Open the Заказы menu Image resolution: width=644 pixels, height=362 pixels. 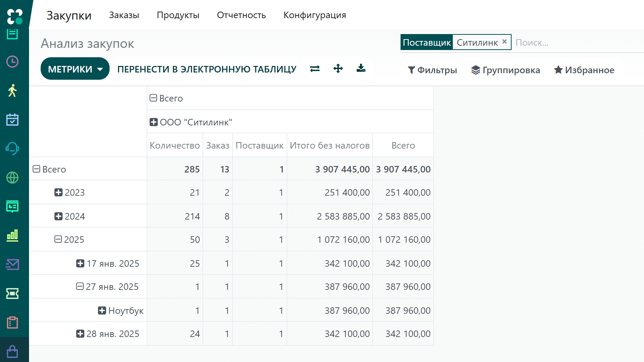(124, 15)
